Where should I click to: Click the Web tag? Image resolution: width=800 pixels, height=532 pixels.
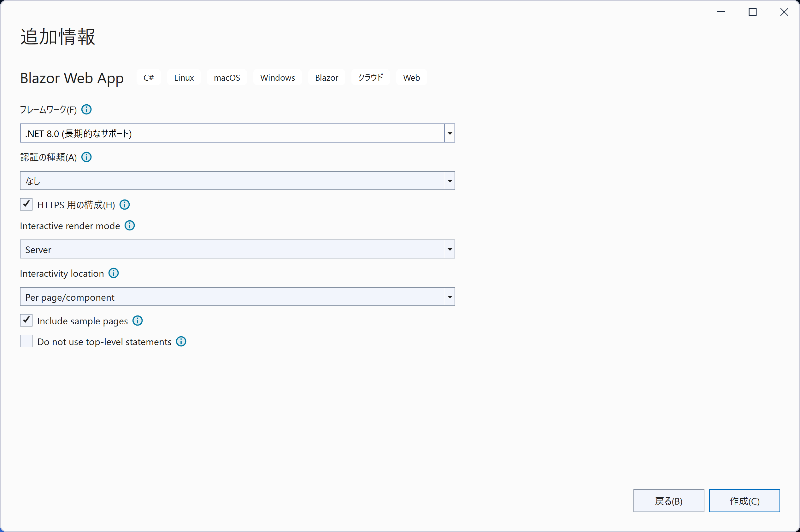[x=412, y=78]
